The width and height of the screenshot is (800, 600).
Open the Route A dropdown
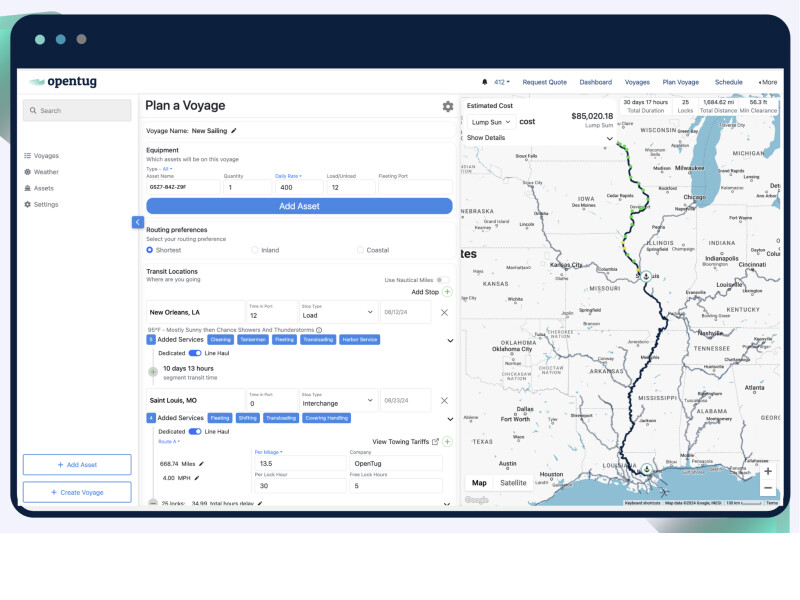[x=169, y=442]
